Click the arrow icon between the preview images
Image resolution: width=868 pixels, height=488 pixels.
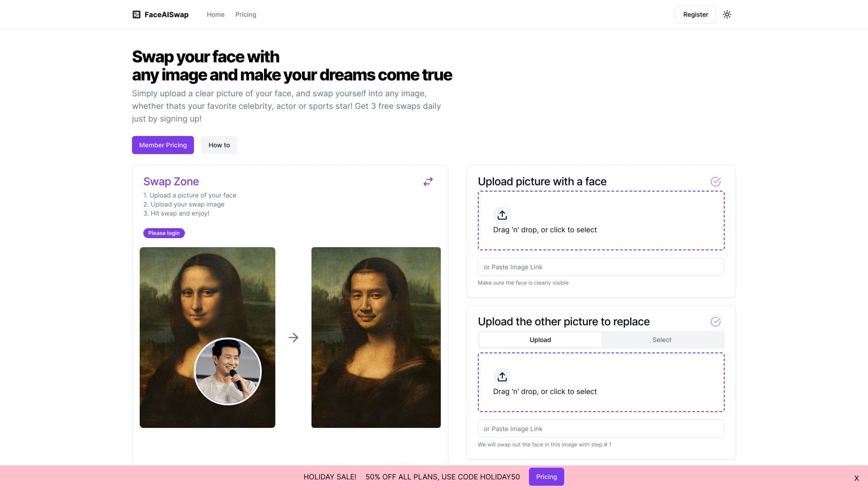pos(294,337)
